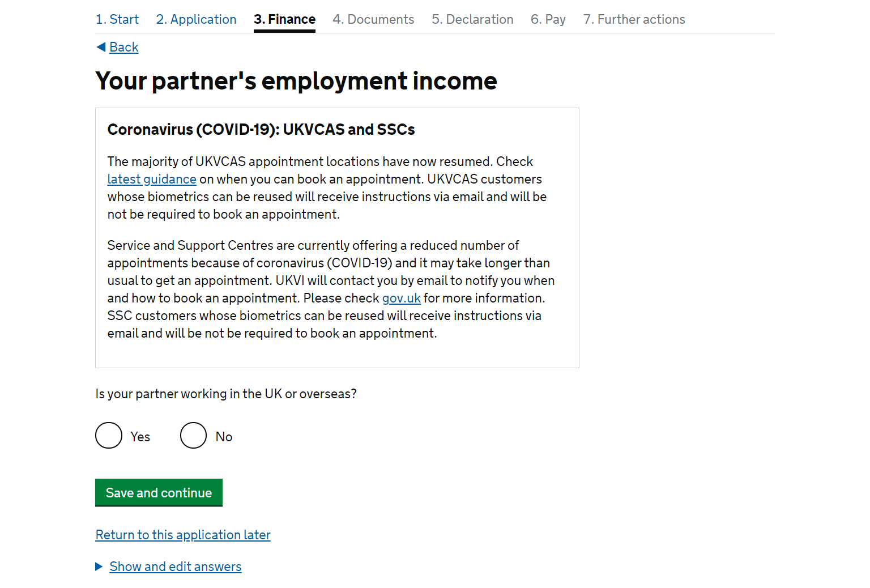
Task: Select the No radio button
Action: 194,436
